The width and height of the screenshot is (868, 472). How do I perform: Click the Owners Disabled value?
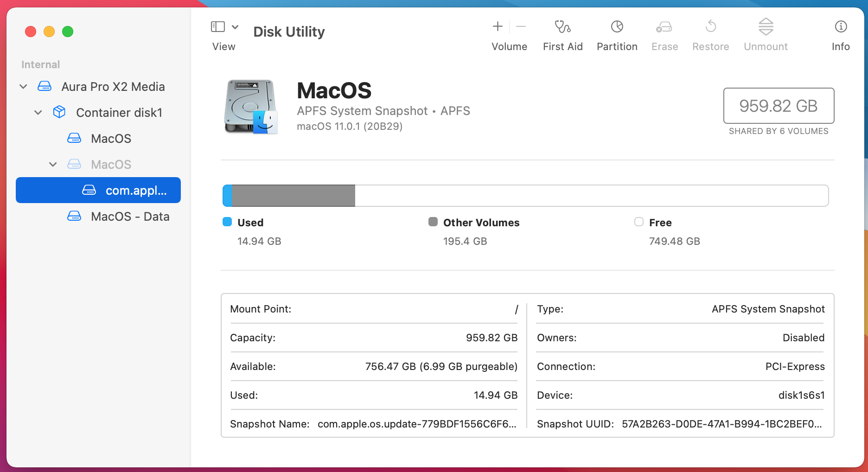804,338
